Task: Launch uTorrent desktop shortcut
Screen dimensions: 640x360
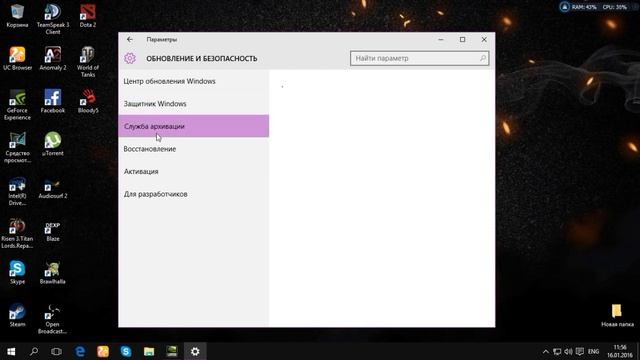Action: 53,144
